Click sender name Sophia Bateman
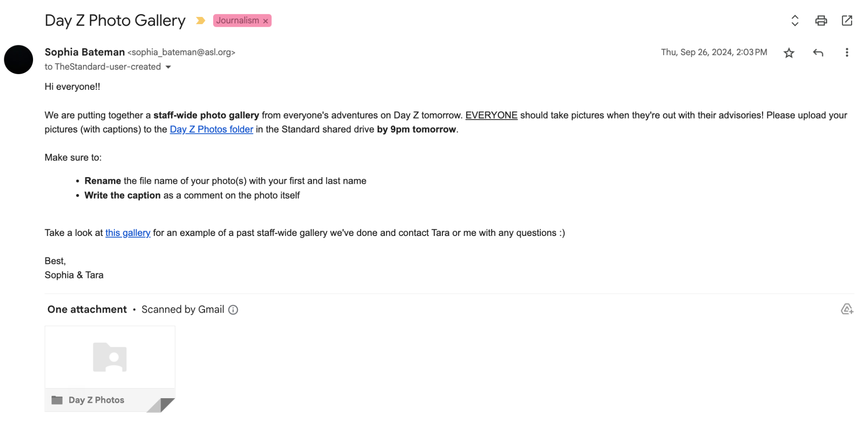The image size is (868, 430). tap(85, 52)
